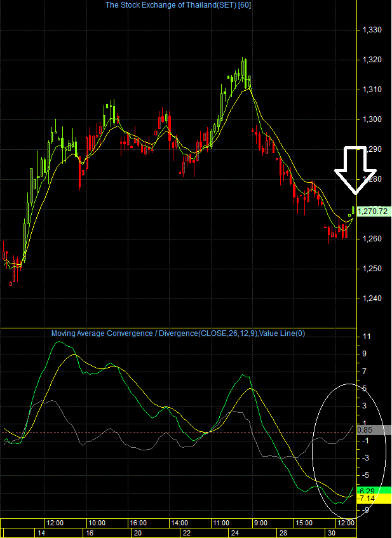Click the 15:00 time axis label
The height and width of the screenshot is (538, 392).
click(x=304, y=523)
